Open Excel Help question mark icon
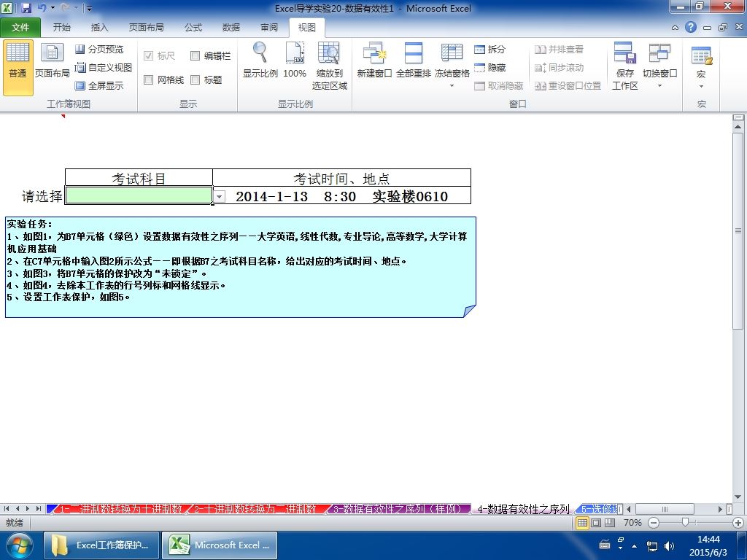Image resolution: width=747 pixels, height=560 pixels. 691,27
